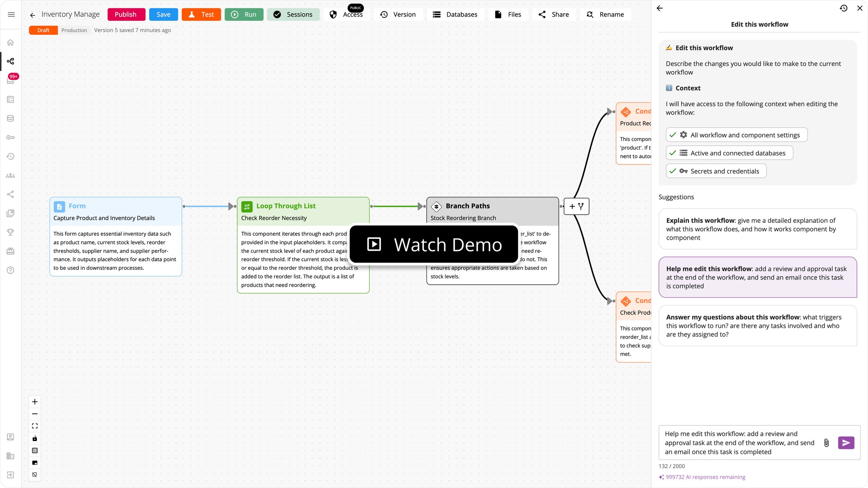Fit workflow to screen using the frame icon

pos(35,425)
